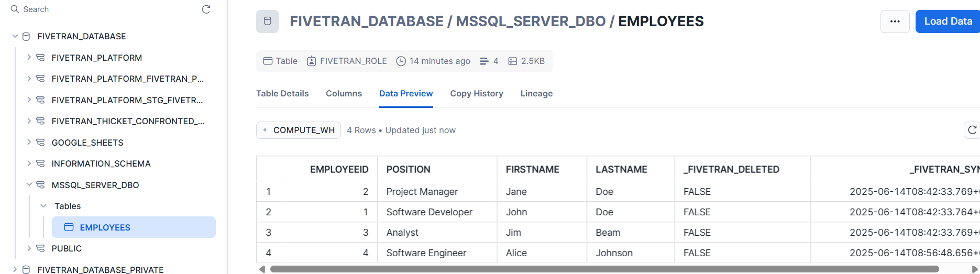Click the FIVETRAN_ROLE owner icon

click(311, 61)
